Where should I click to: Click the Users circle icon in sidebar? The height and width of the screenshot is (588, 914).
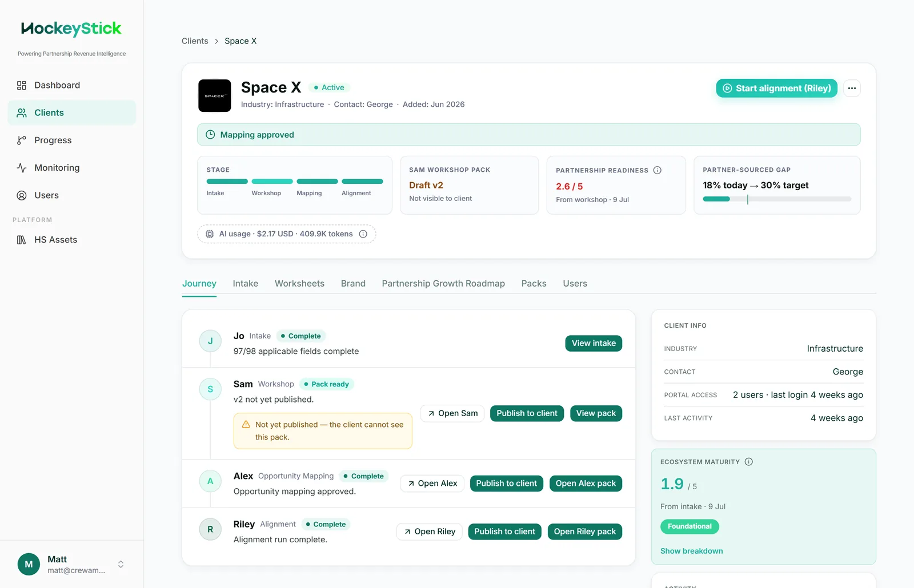pyautogui.click(x=22, y=195)
